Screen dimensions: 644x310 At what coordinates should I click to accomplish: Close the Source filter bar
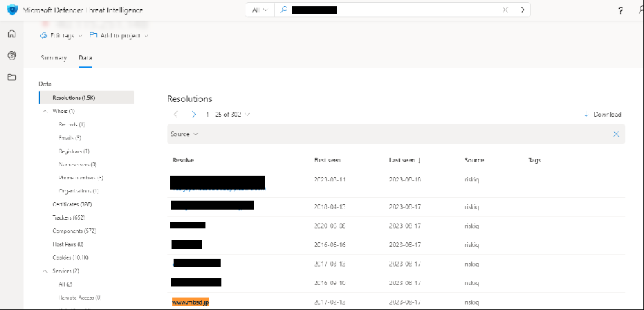tap(616, 134)
